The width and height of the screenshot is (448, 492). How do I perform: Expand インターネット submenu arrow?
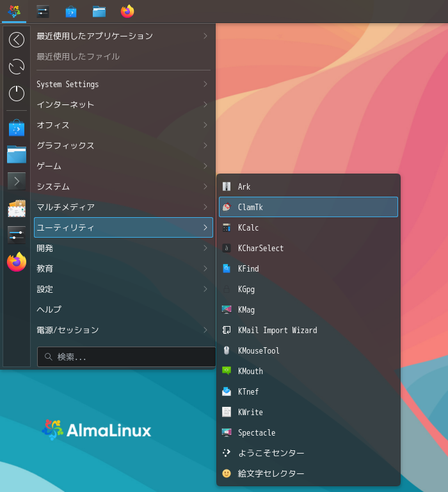[x=205, y=104]
